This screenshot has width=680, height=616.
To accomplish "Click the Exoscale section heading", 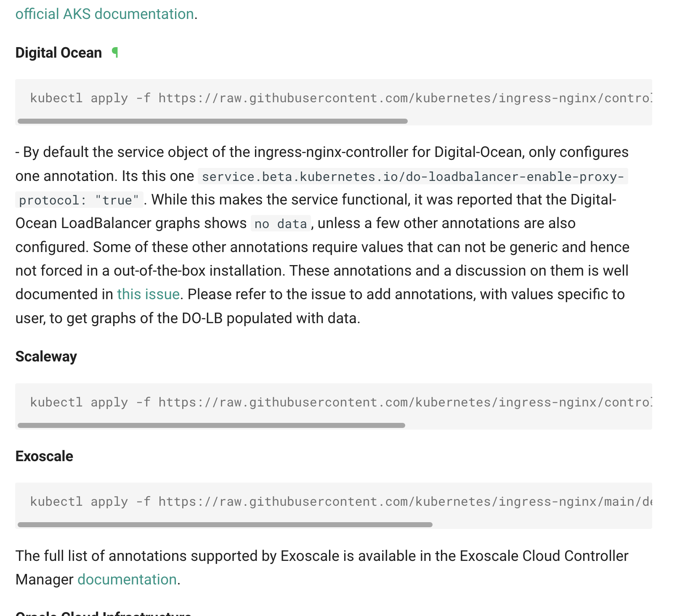I will click(44, 456).
